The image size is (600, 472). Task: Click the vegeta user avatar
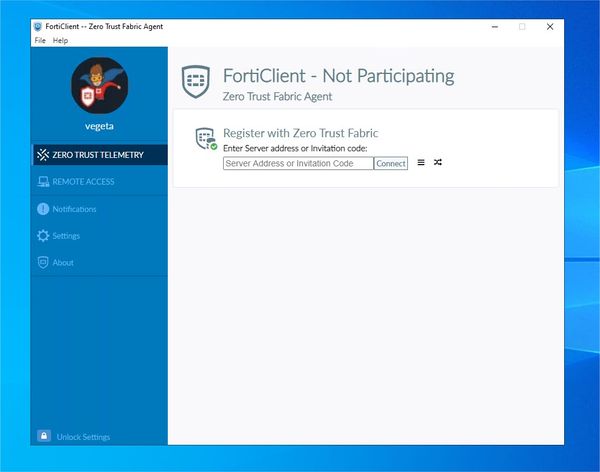[99, 86]
